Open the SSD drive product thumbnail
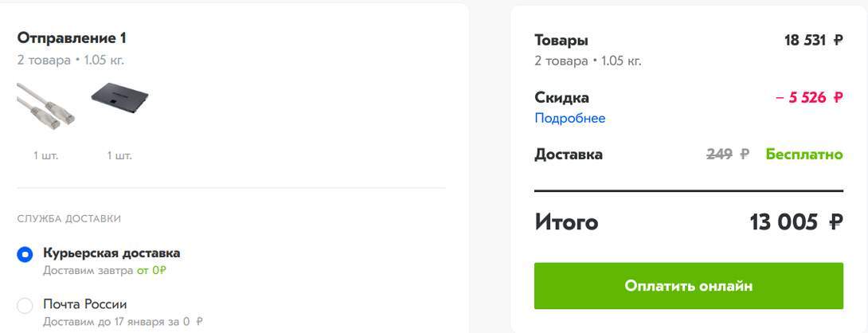868x333 pixels. pos(119,96)
